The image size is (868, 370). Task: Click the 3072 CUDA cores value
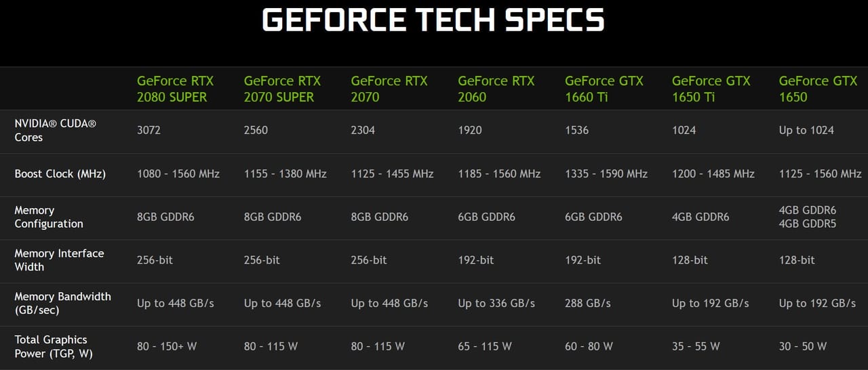click(149, 130)
